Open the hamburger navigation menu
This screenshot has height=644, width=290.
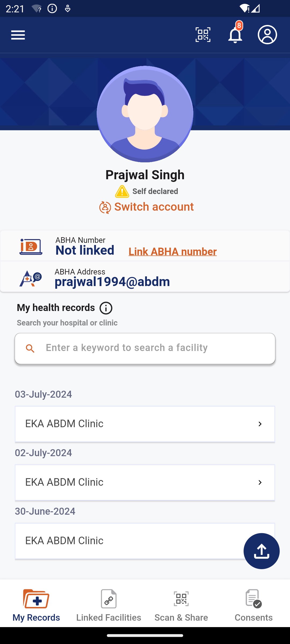click(18, 35)
